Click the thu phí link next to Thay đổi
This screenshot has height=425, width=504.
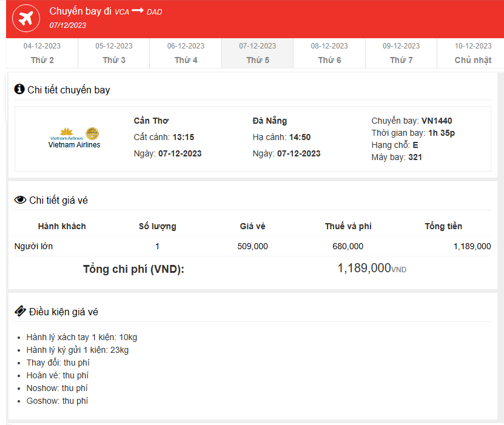(x=76, y=363)
